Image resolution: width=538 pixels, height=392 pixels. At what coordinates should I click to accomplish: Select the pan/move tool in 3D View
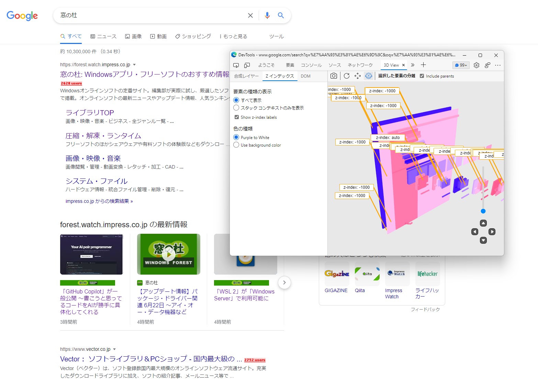[357, 76]
